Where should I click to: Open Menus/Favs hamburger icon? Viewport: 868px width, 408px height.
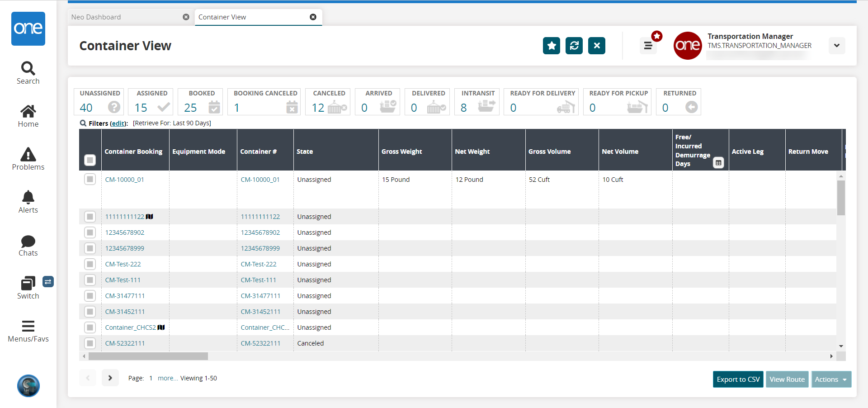tap(28, 331)
